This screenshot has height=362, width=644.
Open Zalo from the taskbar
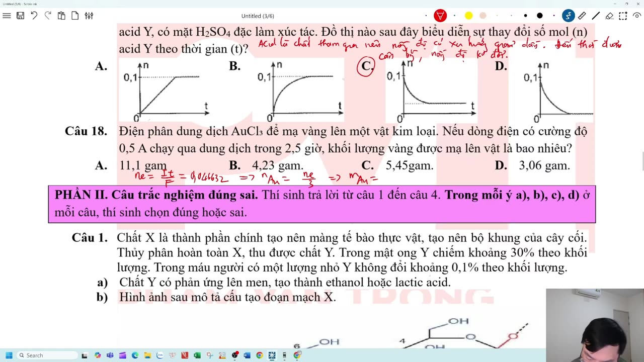click(x=159, y=355)
